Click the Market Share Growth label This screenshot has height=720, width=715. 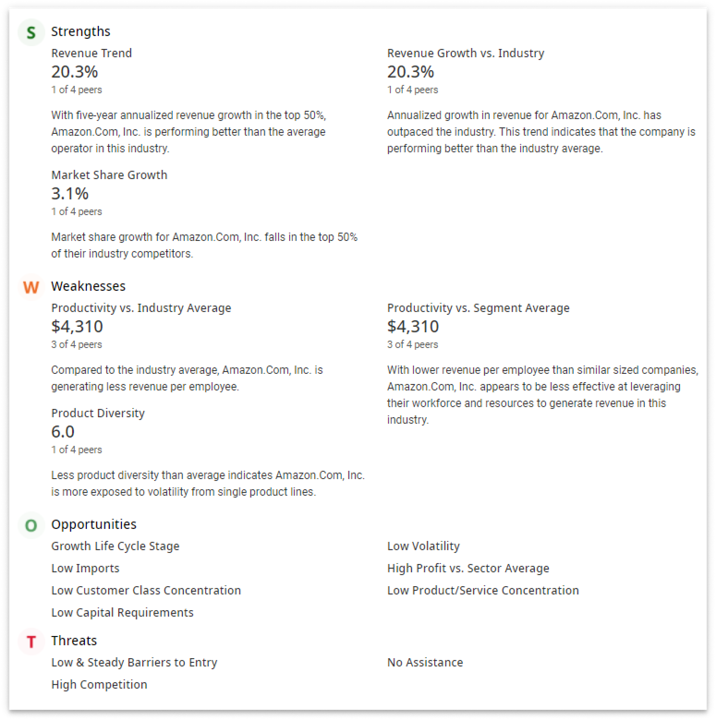point(109,175)
